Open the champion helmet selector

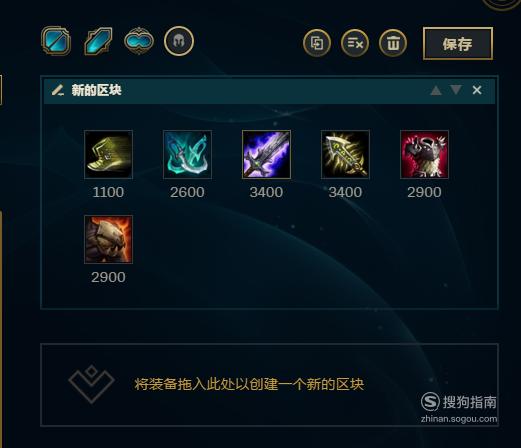pos(179,41)
